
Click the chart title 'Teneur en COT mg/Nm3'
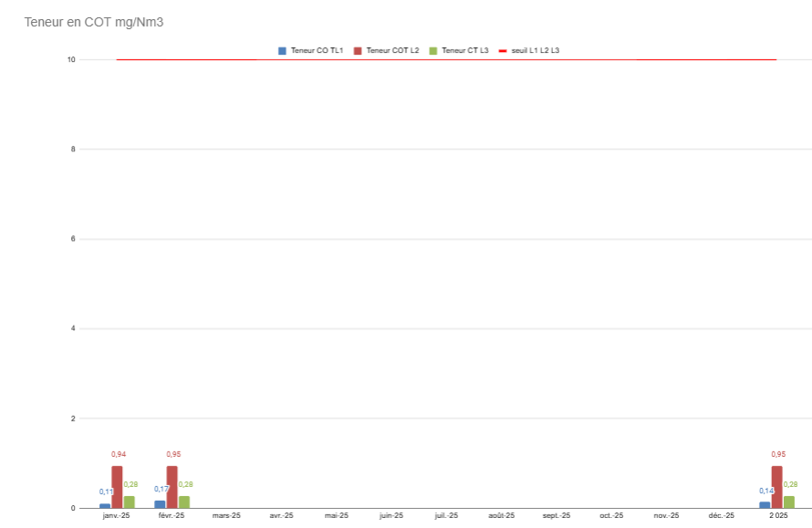pos(94,22)
